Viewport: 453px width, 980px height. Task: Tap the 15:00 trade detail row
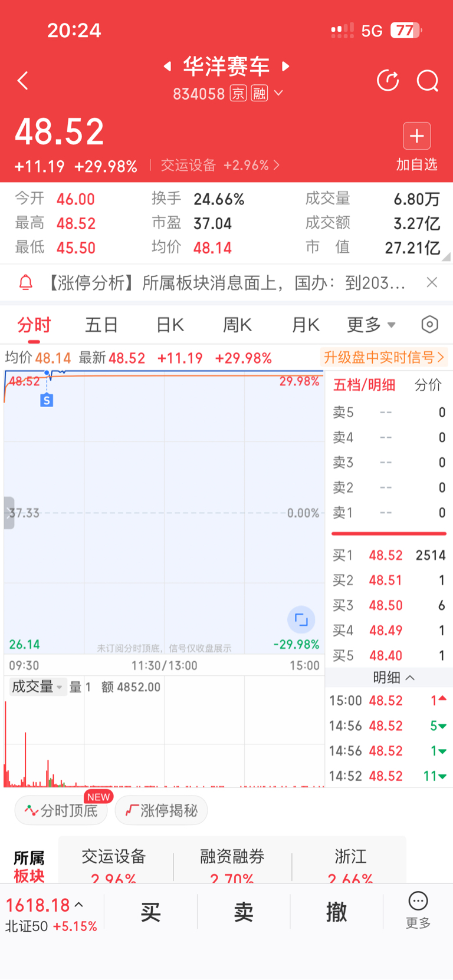[x=388, y=701]
